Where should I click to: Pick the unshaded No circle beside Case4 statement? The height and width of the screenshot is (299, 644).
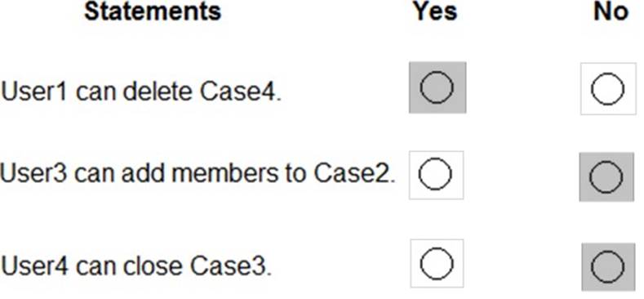tap(608, 88)
